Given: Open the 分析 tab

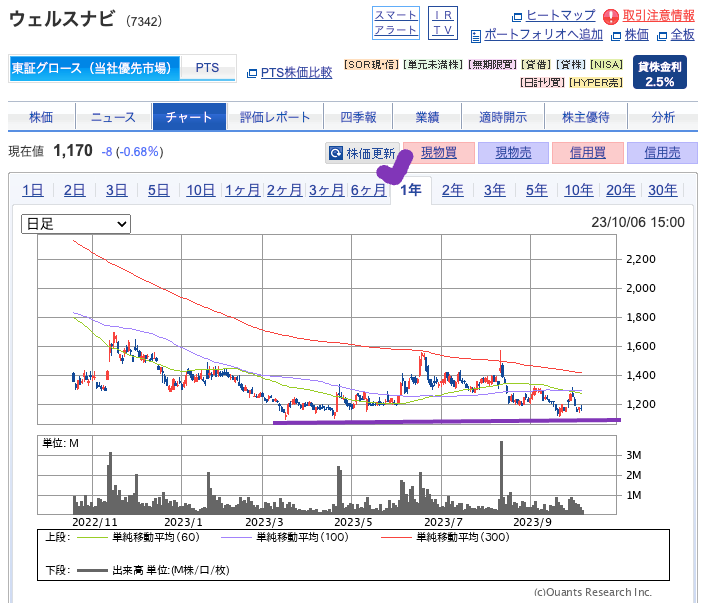Looking at the screenshot, I should pos(663,117).
